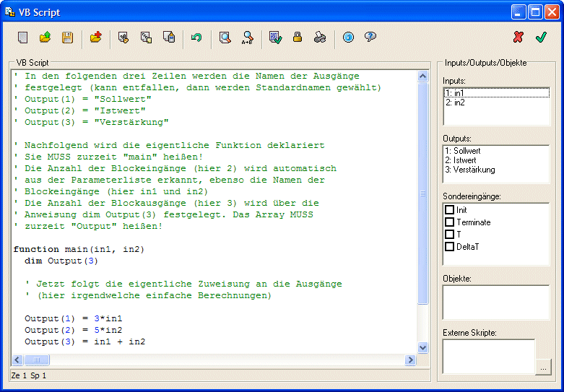Click the folder with red plus icon

pos(95,38)
